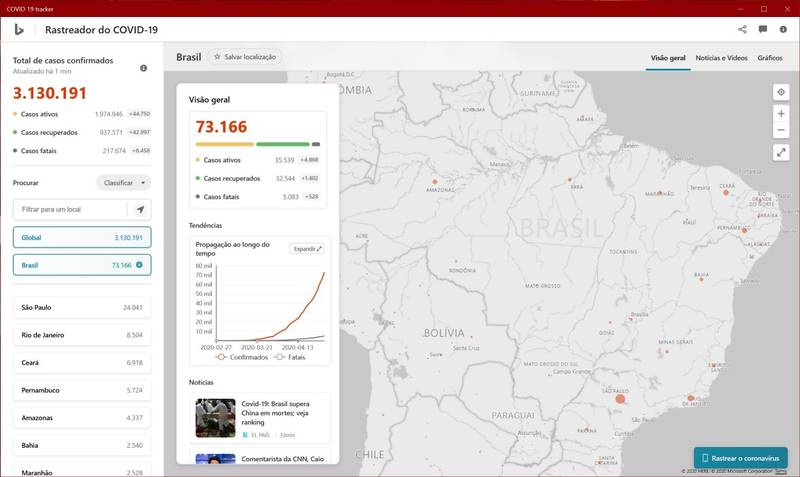Zoom out the map with minus button
Viewport: 800px width, 477px height.
click(x=781, y=130)
